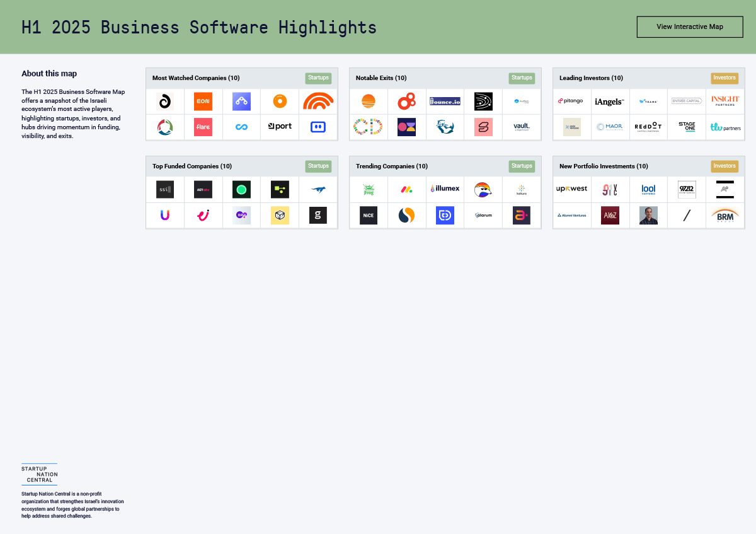Screen dimensions: 756x534
Task: Click the orange EON logo tile
Action: pos(203,101)
